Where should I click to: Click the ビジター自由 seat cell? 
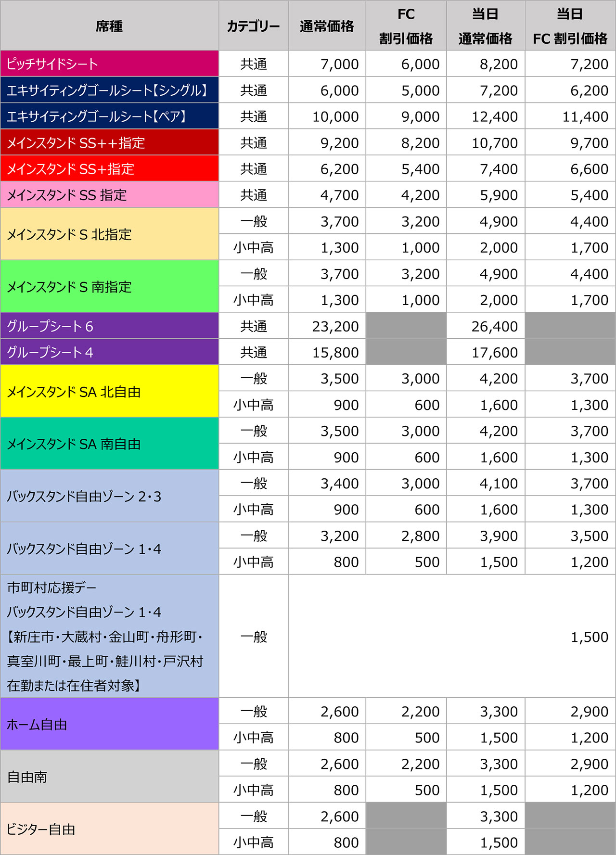click(x=109, y=829)
